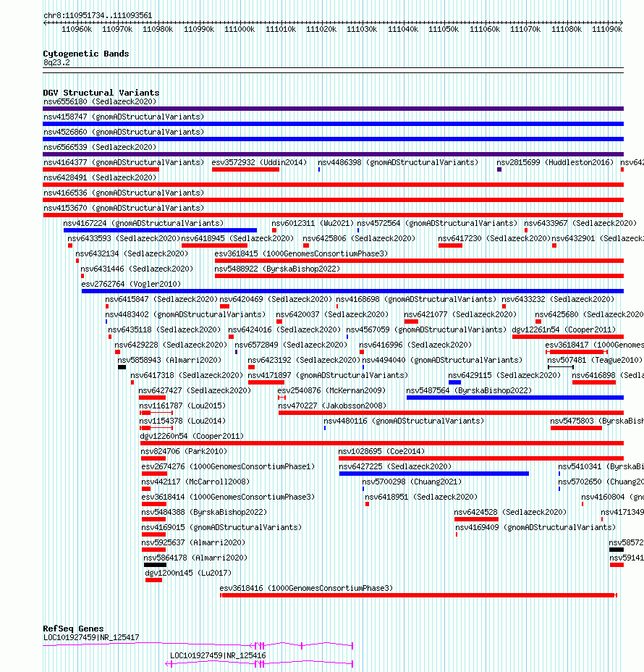The image size is (644, 672).
Task: Open nsv4166536 gnomAD variant label
Action: click(x=124, y=193)
